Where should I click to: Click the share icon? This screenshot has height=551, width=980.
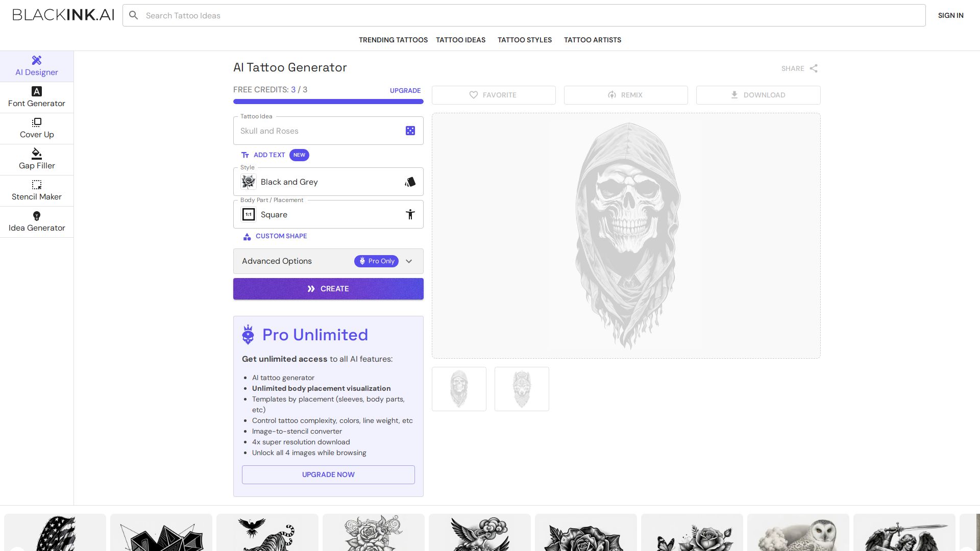click(814, 68)
